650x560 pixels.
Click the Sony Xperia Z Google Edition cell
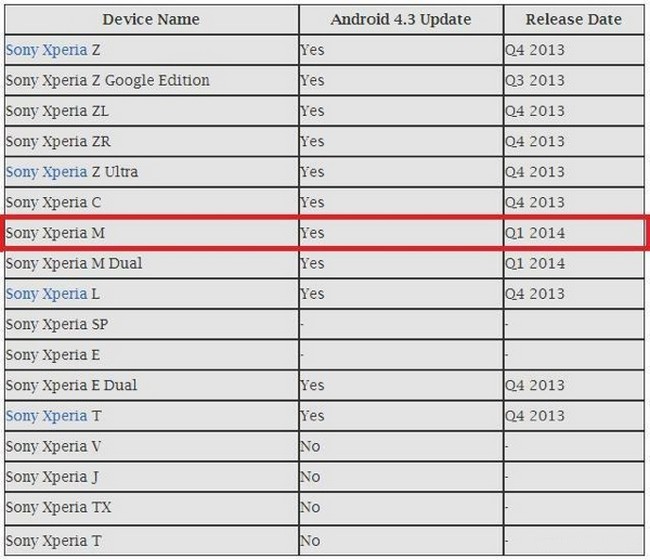[x=108, y=80]
